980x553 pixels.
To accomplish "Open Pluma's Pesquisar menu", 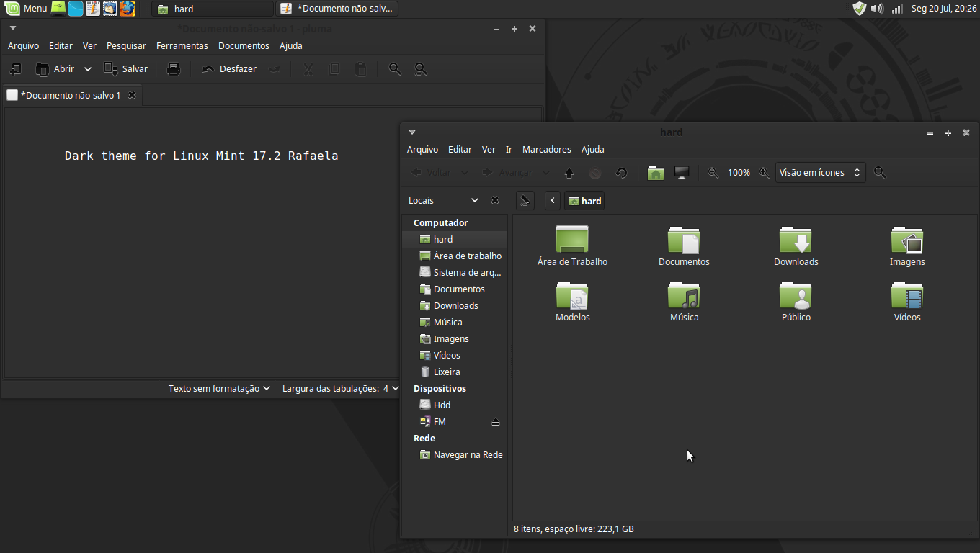I will click(x=126, y=45).
